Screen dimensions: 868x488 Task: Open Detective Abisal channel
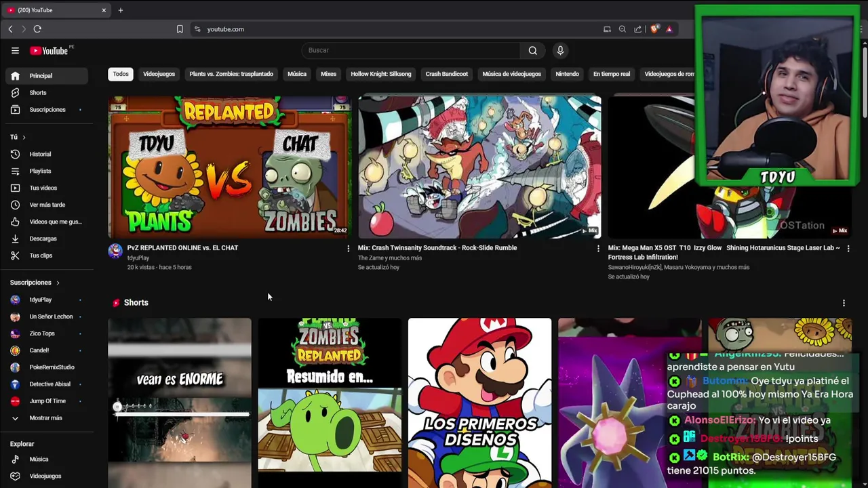[46, 384]
